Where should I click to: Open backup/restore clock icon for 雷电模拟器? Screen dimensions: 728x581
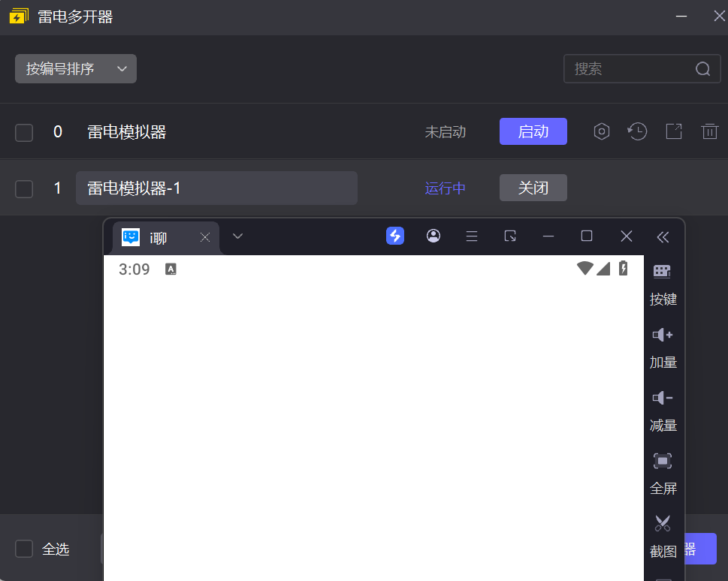click(637, 131)
